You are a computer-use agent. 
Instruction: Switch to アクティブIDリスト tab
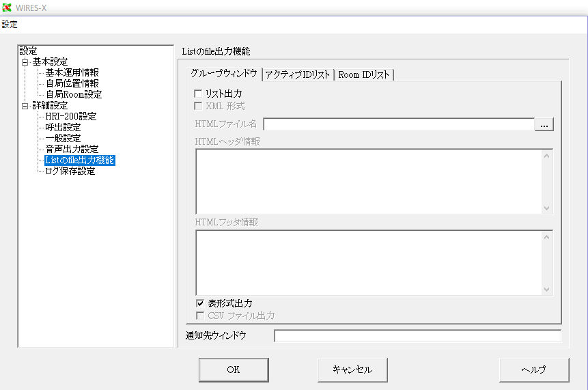pos(297,74)
